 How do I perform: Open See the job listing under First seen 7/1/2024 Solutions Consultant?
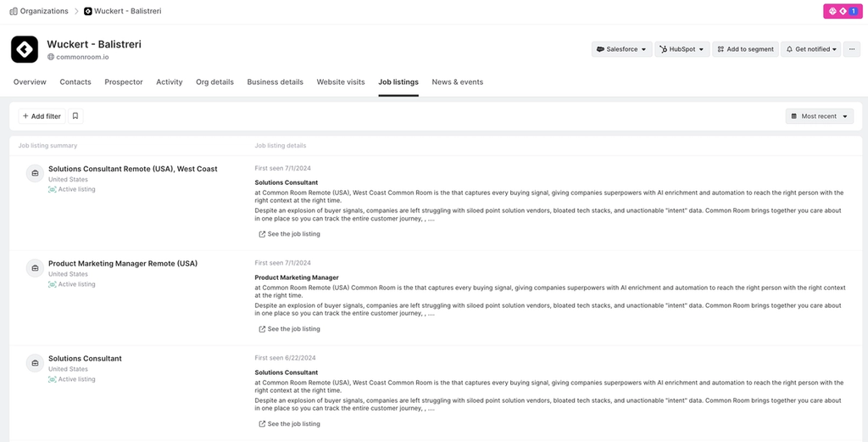(x=290, y=234)
